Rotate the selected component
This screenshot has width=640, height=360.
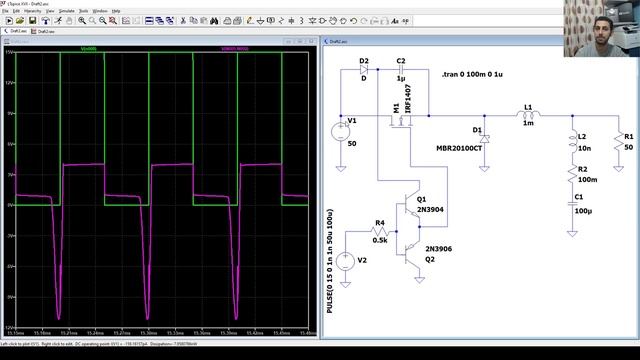point(374,20)
